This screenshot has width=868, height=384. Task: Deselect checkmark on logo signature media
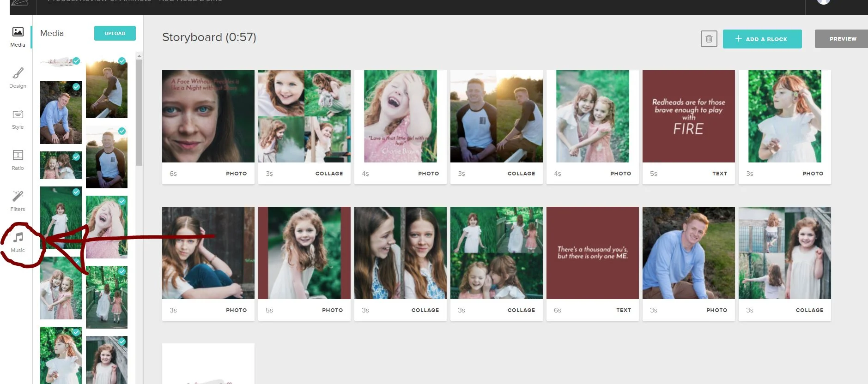click(76, 61)
